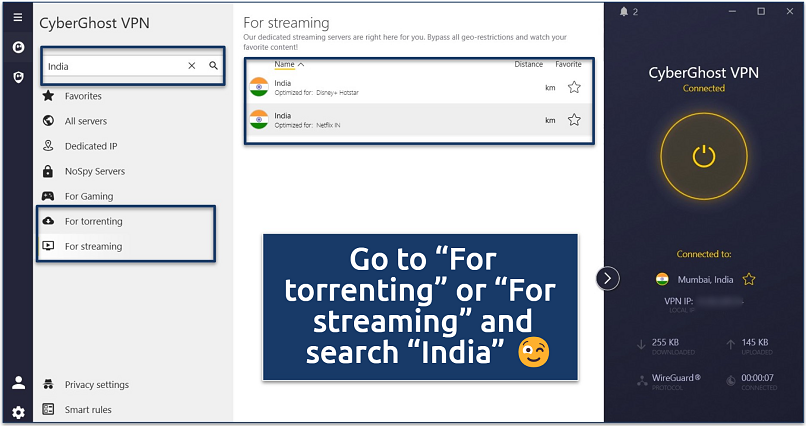The image size is (806, 426).
Task: Favorite the India Netflix IN server
Action: (574, 120)
